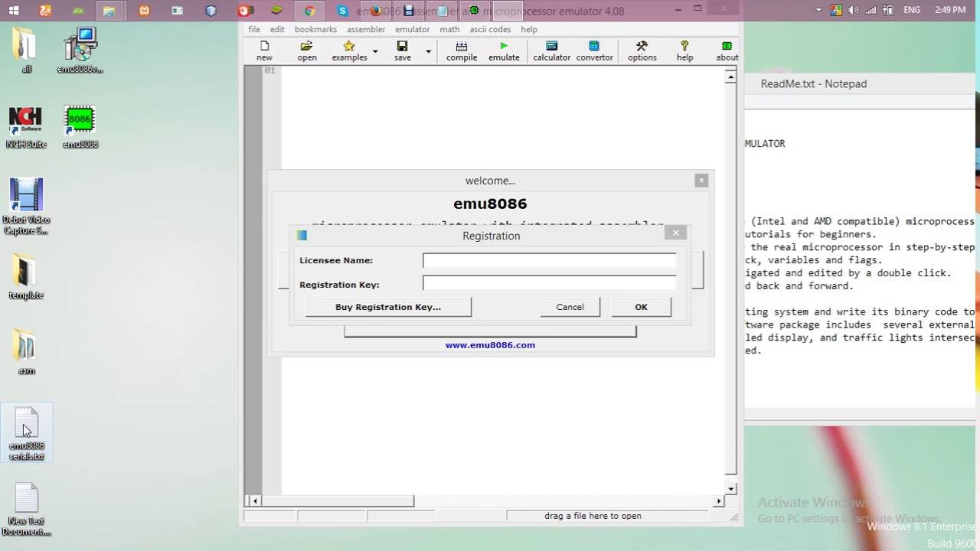Click the horizontal scroll left arrow

tap(256, 501)
